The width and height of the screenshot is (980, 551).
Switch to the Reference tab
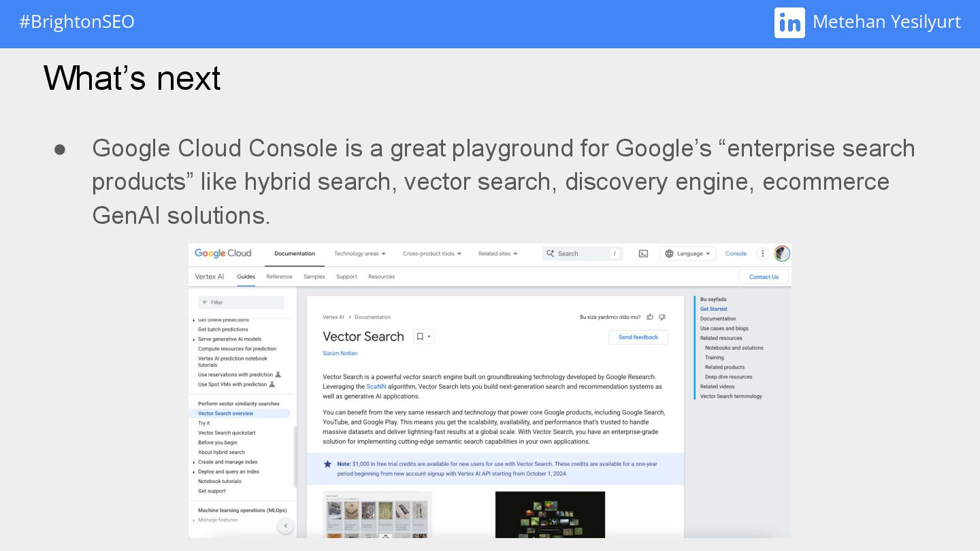click(x=279, y=277)
